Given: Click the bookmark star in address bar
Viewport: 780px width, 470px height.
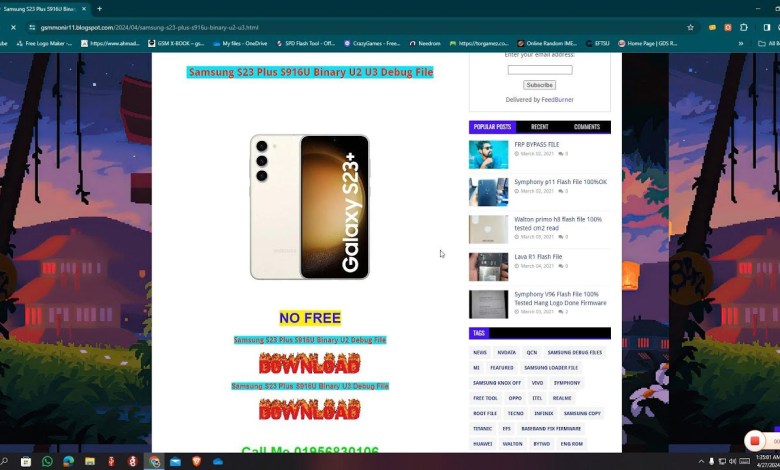Looking at the screenshot, I should click(x=690, y=27).
